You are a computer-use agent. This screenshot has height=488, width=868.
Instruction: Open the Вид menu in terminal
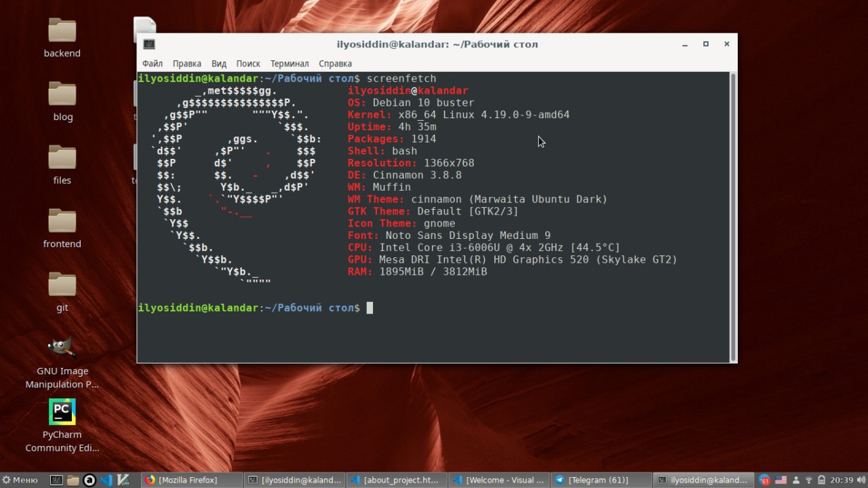coord(219,63)
